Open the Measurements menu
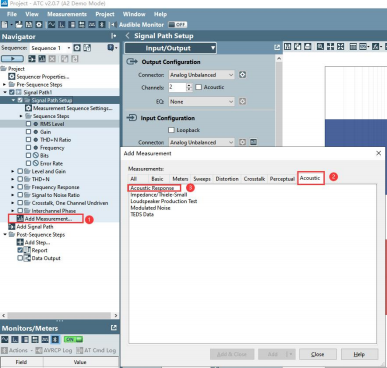The height and width of the screenshot is (368, 387). click(67, 14)
